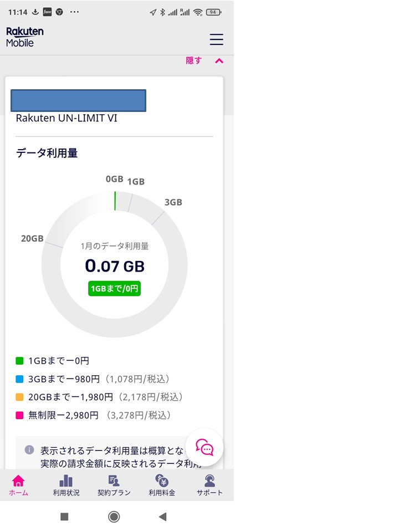Tap the 11:14 status bar clock
Screen dimensions: 399x532
(18, 12)
